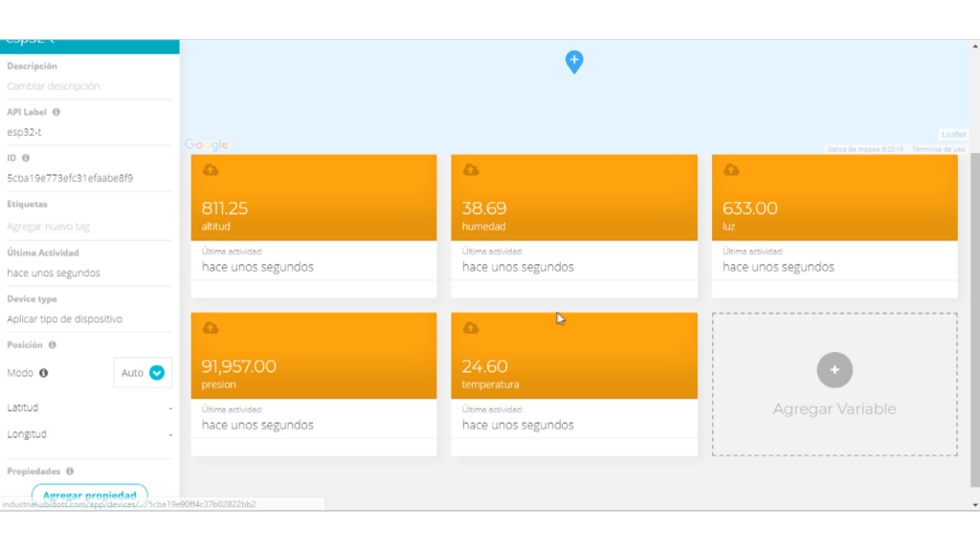
Task: Click the cloud icon on luz card
Action: click(731, 170)
